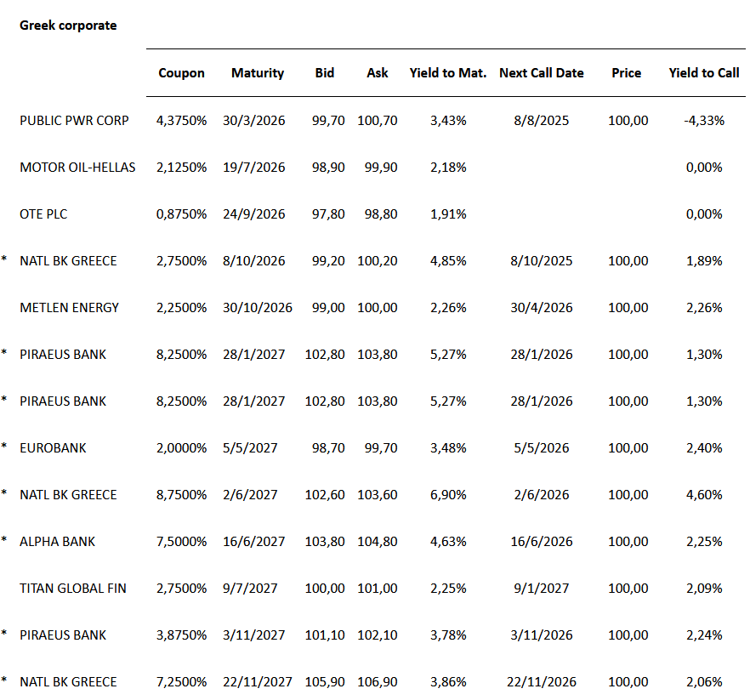Select the 24/9/2026 maturity date cell
Screen dimensions: 750x700
pos(258,214)
